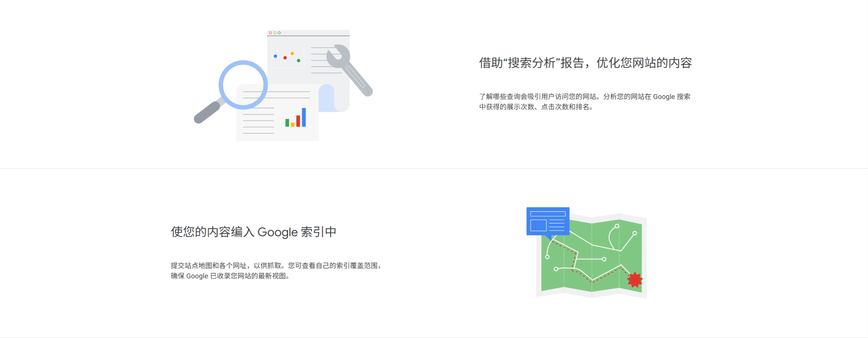This screenshot has height=338, width=868.
Task: Click the red starburst marker on the map
Action: click(634, 280)
